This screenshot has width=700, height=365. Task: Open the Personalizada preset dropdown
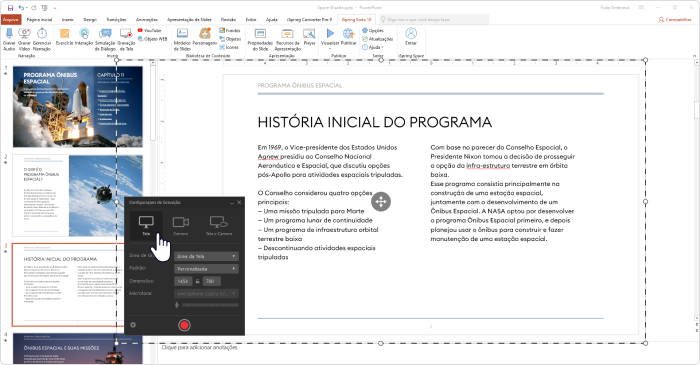(x=206, y=269)
